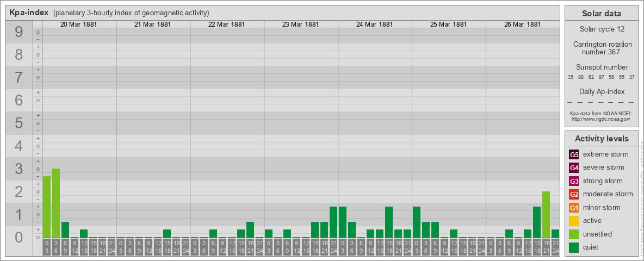Screen dimensions: 644x261
Task: Click the light green 26 Mar 18-21h bar
Action: click(x=546, y=215)
